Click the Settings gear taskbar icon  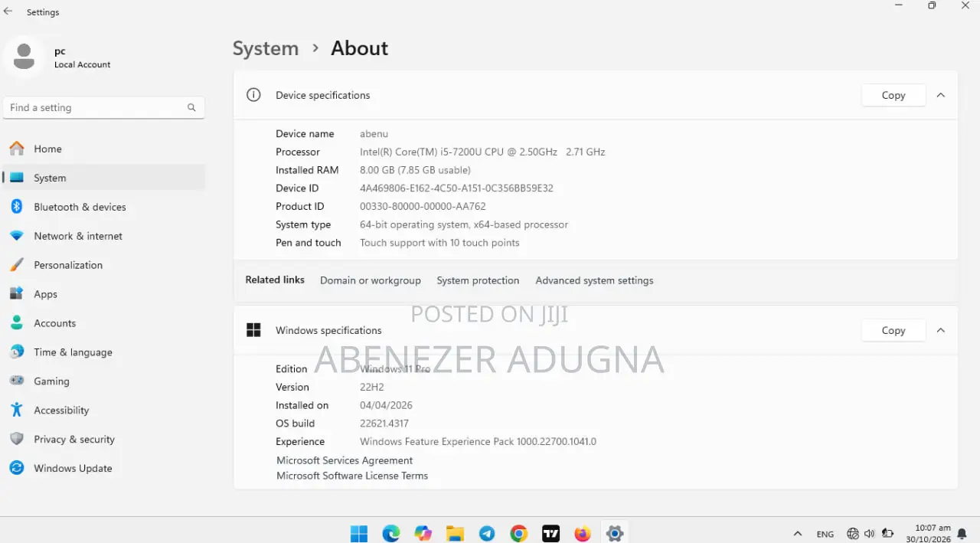coord(615,533)
